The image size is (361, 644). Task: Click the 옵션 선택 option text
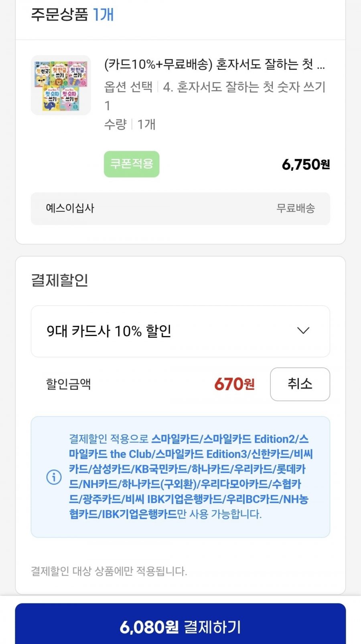tap(128, 87)
